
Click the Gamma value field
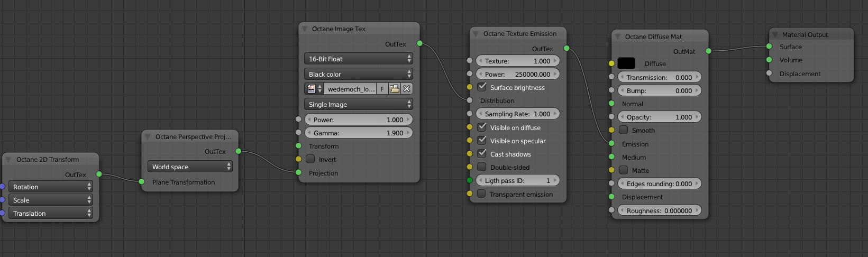coord(358,133)
